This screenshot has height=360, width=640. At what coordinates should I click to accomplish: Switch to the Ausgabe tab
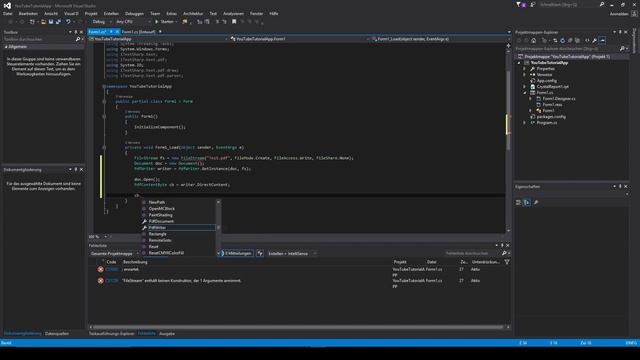(167, 333)
